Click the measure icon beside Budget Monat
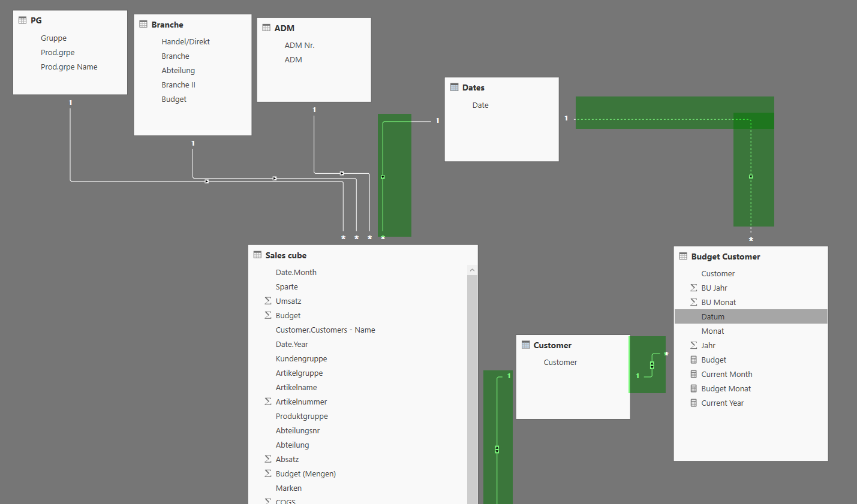 click(x=693, y=388)
